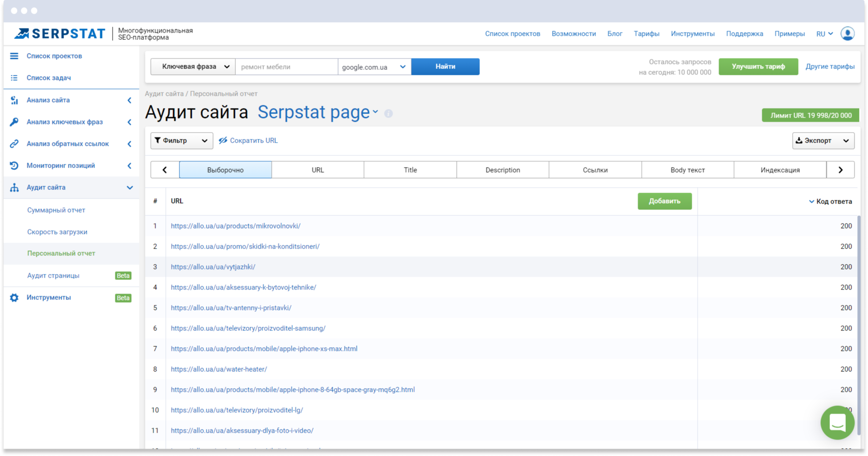Open Суммарный отчет in sidebar
Viewport: 868px width, 456px height.
(x=56, y=210)
